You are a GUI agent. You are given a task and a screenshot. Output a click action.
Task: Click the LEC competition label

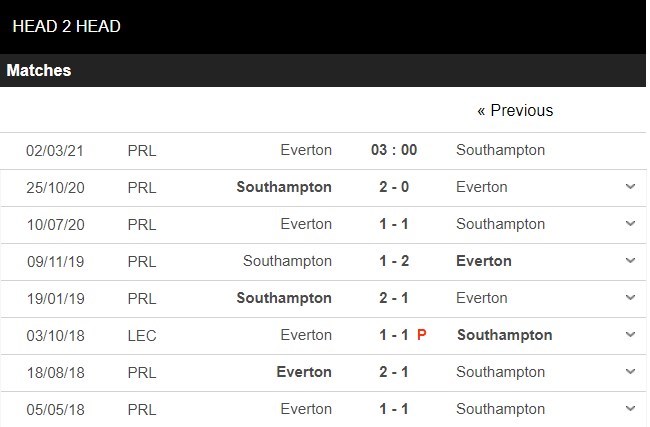pos(142,335)
